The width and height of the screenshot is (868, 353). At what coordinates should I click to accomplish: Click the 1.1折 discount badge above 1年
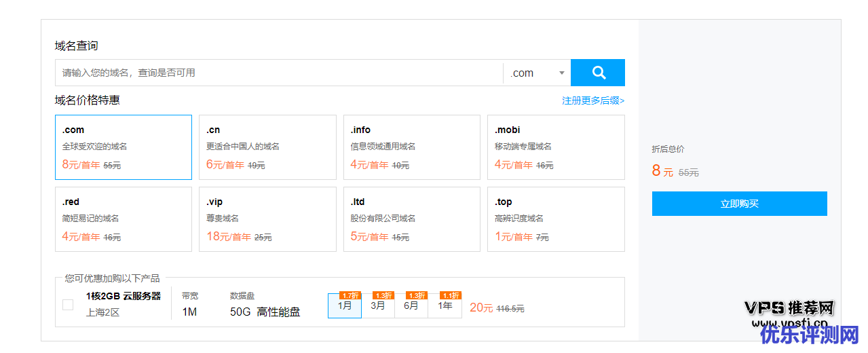coord(450,295)
